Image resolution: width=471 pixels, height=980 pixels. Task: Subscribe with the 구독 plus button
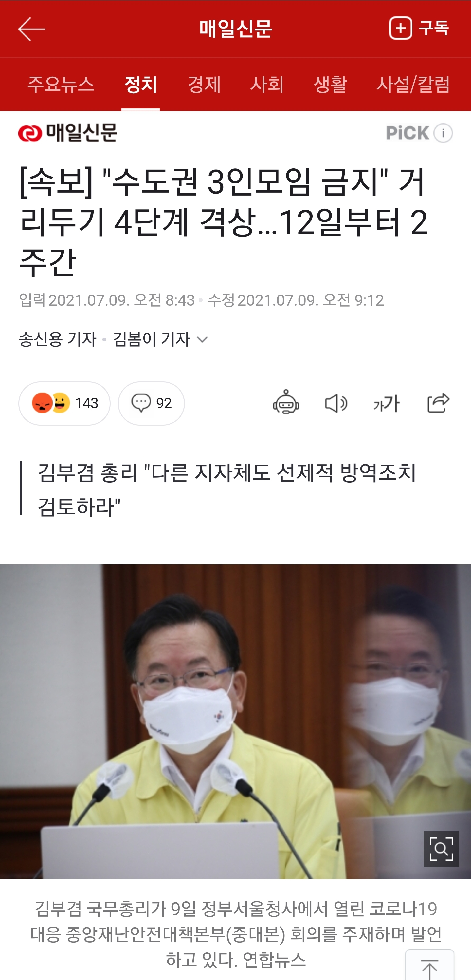pyautogui.click(x=419, y=28)
